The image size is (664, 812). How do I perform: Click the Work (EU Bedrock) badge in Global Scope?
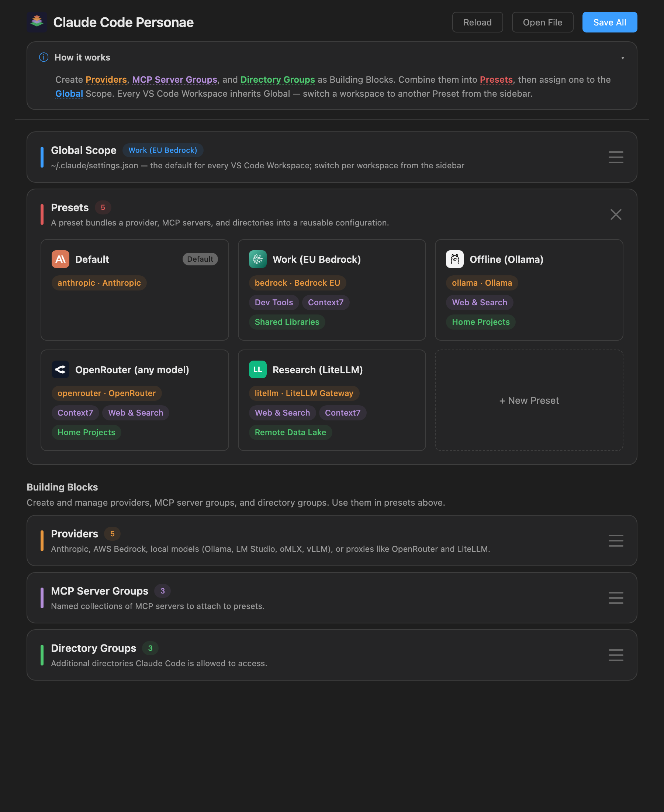tap(163, 150)
